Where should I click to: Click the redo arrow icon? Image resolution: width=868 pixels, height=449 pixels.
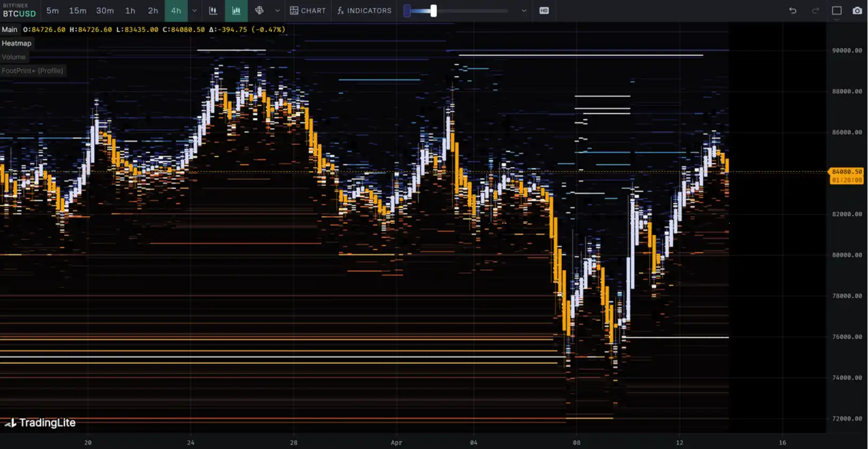[x=815, y=11]
